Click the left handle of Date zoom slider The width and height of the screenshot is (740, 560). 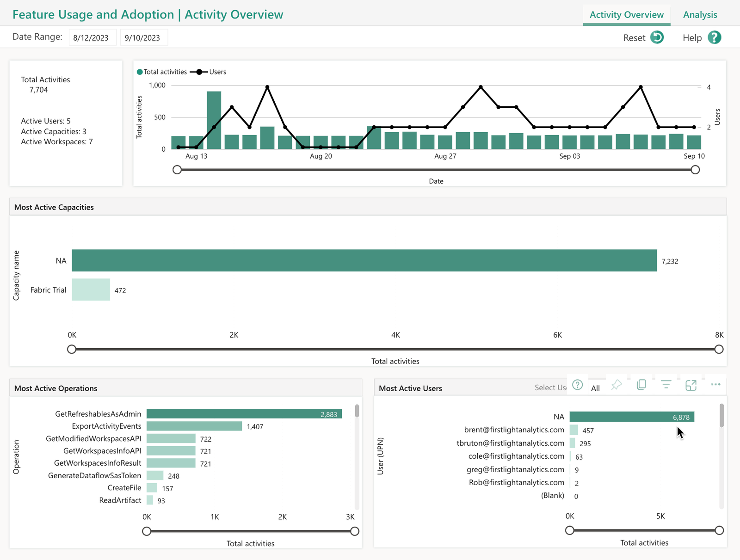coord(177,170)
